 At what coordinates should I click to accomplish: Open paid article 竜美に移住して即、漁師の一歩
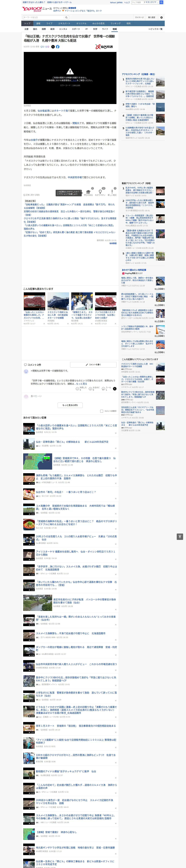click(x=137, y=280)
